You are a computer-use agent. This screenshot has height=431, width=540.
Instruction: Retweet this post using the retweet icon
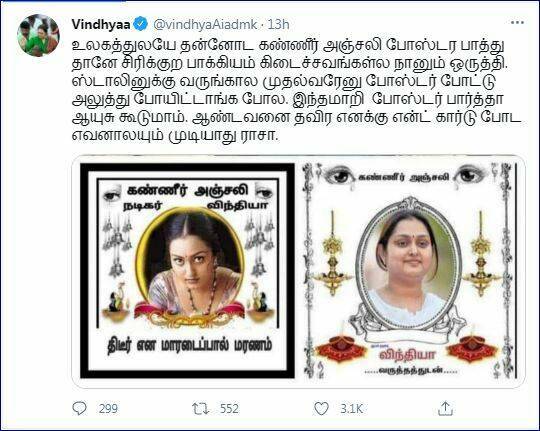(200, 409)
